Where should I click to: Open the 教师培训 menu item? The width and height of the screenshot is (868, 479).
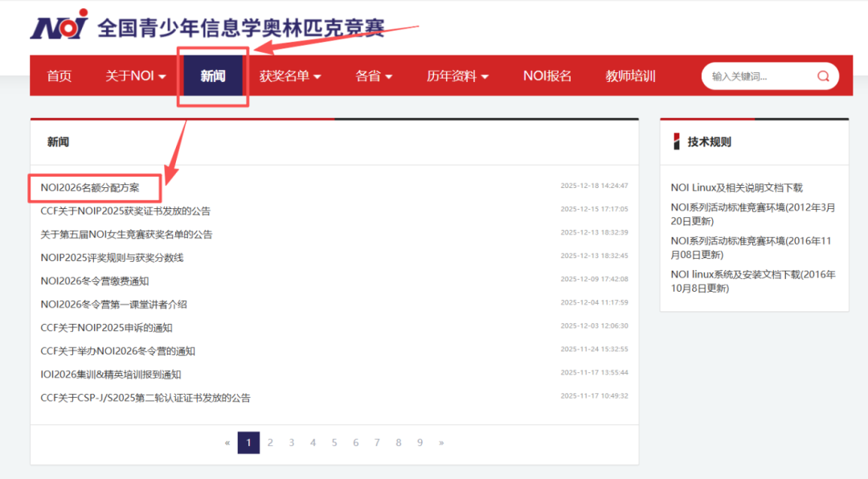(x=630, y=76)
